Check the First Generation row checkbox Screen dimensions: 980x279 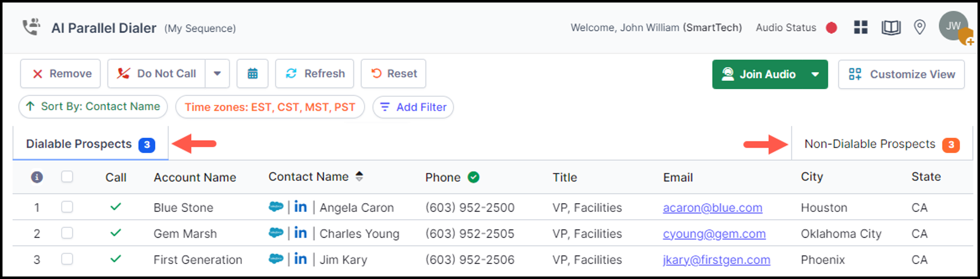point(67,259)
